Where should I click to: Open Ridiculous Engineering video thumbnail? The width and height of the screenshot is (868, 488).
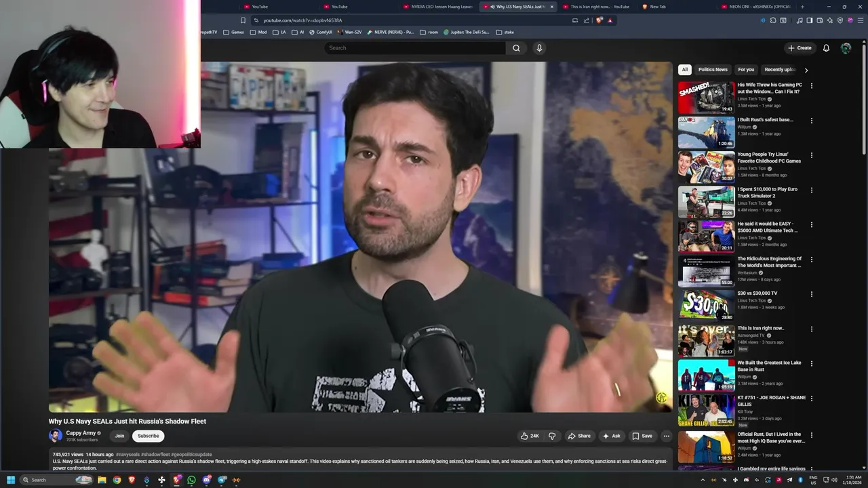pos(706,271)
